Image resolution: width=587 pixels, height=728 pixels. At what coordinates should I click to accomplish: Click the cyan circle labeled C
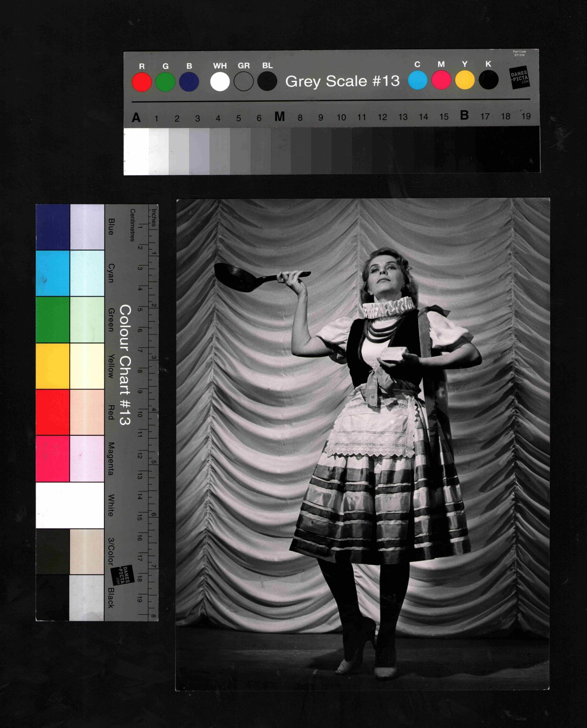tap(417, 80)
